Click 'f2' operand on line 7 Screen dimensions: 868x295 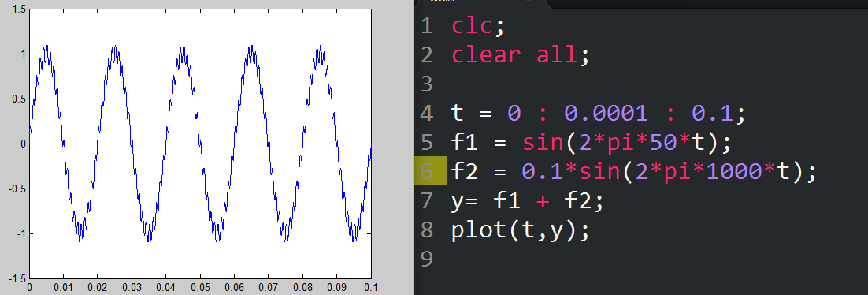point(577,200)
